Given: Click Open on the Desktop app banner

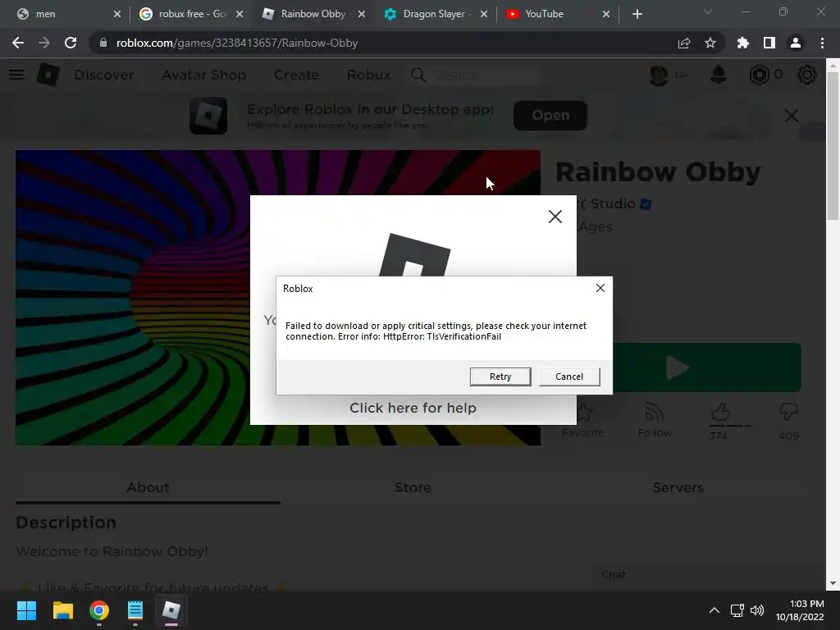Looking at the screenshot, I should (550, 115).
